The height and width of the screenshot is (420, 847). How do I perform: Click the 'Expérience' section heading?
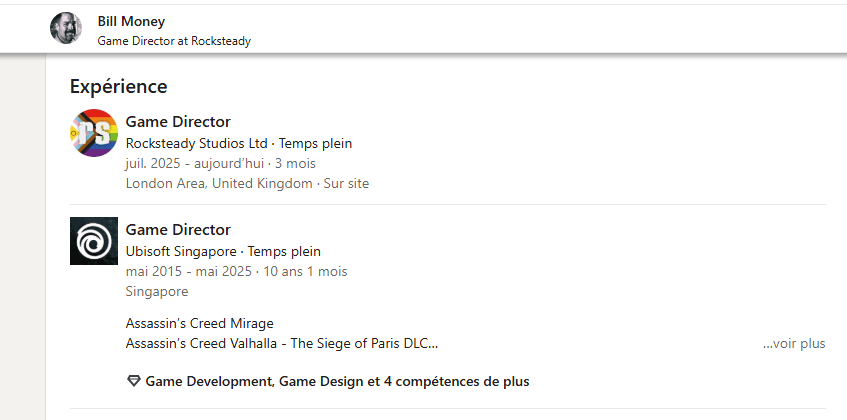pyautogui.click(x=118, y=86)
